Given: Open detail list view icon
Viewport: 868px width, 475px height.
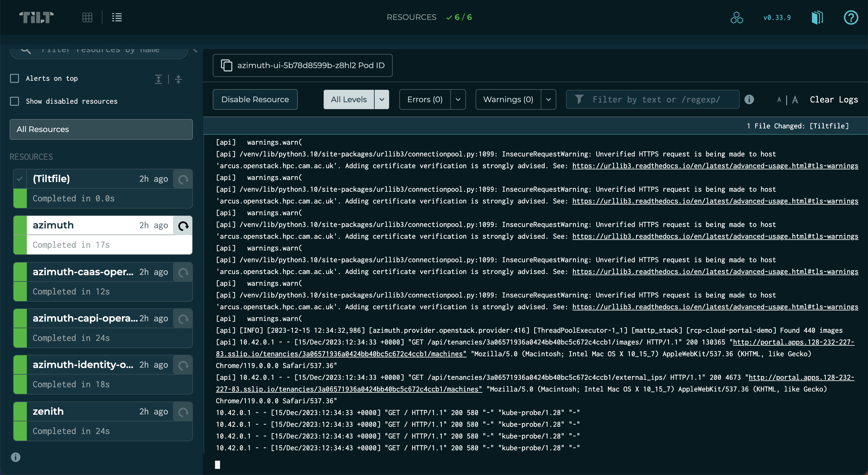Looking at the screenshot, I should tap(117, 17).
